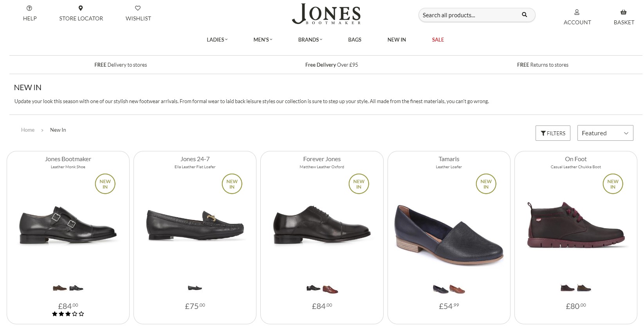644x327 pixels.
Task: Expand the LADIES navigation menu
Action: pos(216,39)
